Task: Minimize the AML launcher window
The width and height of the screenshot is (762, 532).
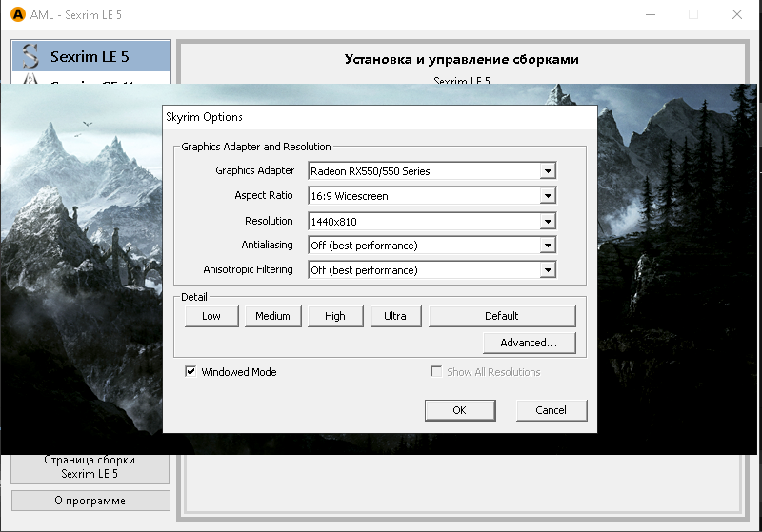Action: click(x=650, y=14)
